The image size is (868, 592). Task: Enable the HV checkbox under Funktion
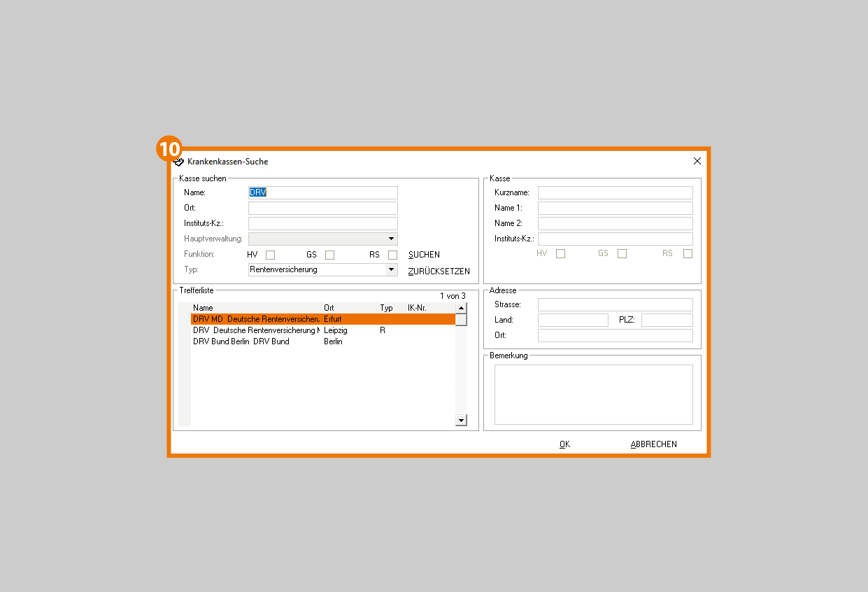tap(270, 255)
